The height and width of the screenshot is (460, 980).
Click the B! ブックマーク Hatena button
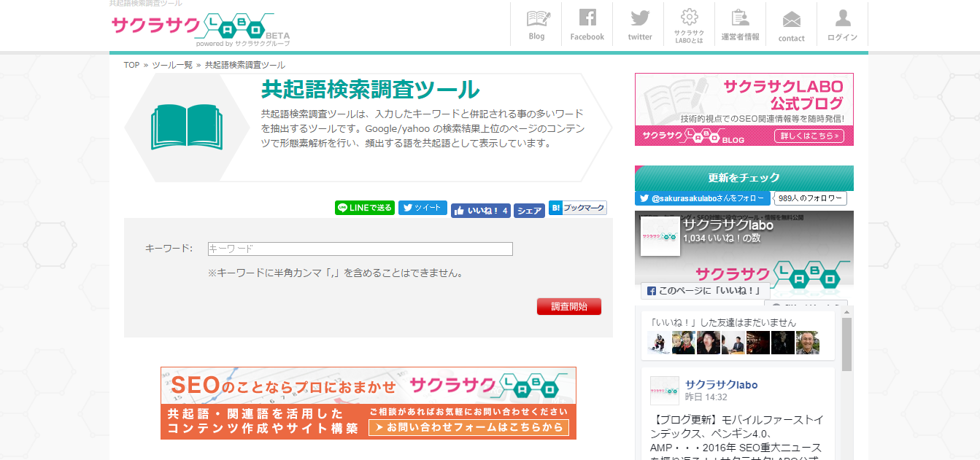pyautogui.click(x=577, y=208)
